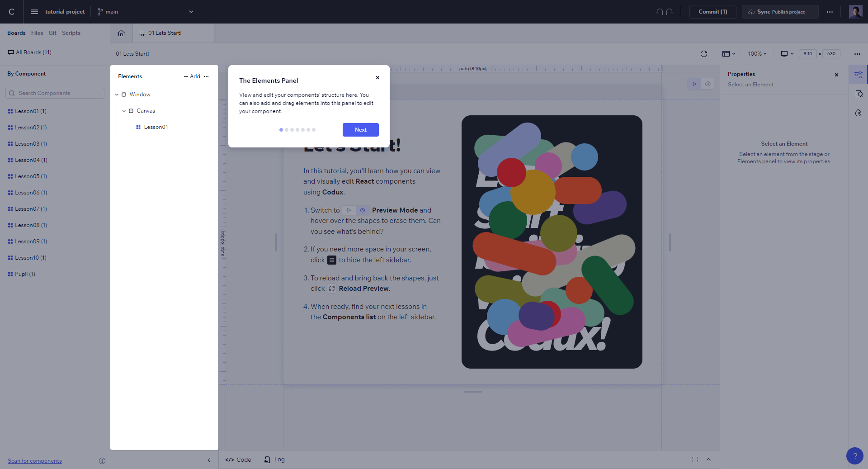
Task: Collapse the Canvas tree node
Action: click(x=124, y=111)
